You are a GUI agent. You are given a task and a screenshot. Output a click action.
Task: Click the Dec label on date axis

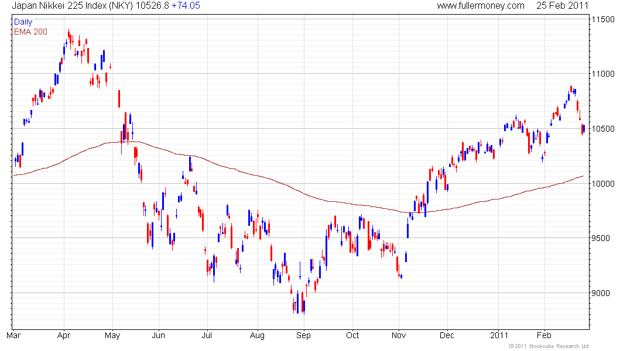(x=447, y=335)
